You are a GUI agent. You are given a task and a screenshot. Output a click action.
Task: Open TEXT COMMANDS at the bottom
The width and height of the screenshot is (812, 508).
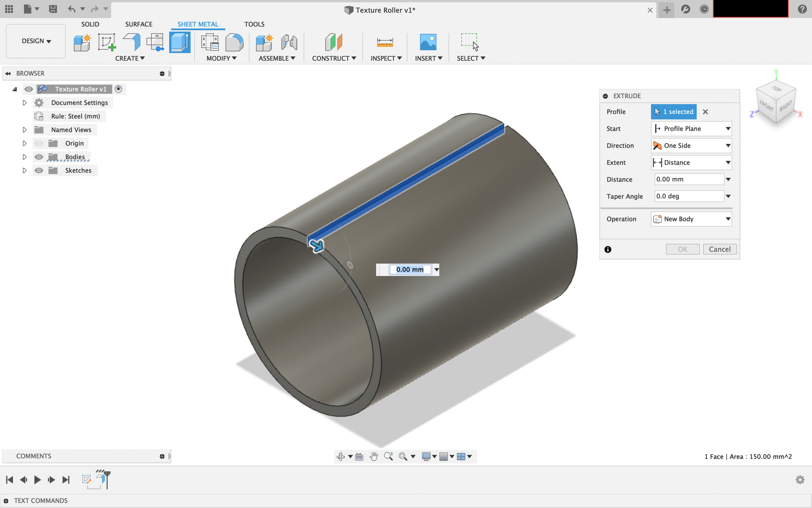(x=41, y=501)
